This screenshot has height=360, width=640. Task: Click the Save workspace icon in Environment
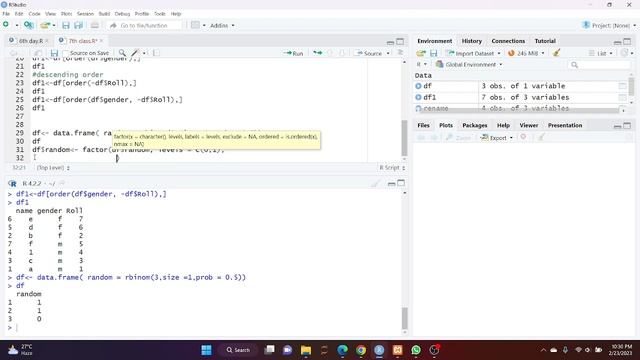433,53
